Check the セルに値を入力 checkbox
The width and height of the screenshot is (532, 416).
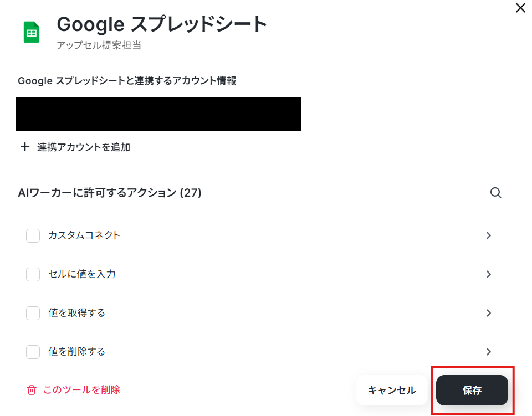[33, 274]
